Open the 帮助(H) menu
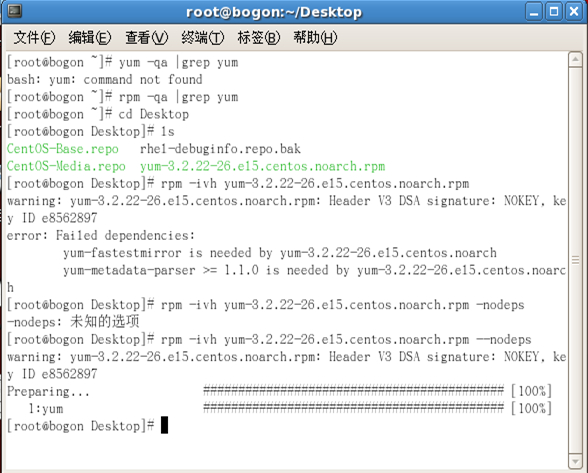Viewport: 588px width, 473px height. point(315,38)
